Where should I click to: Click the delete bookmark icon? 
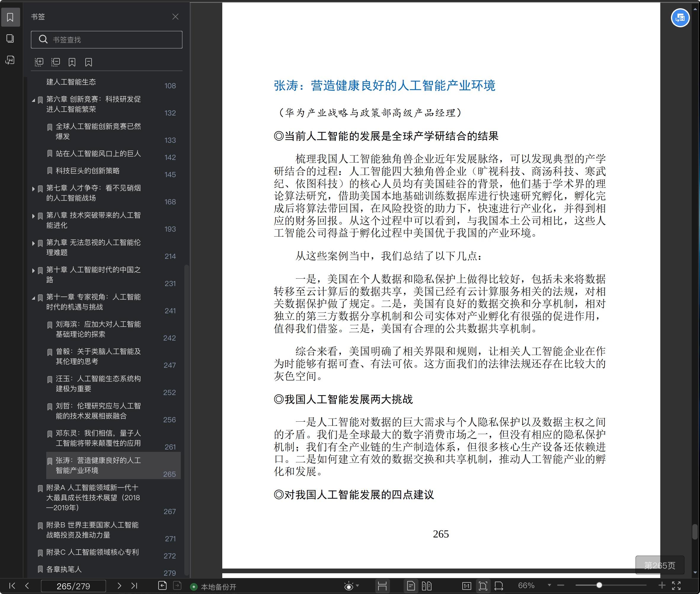coord(89,62)
